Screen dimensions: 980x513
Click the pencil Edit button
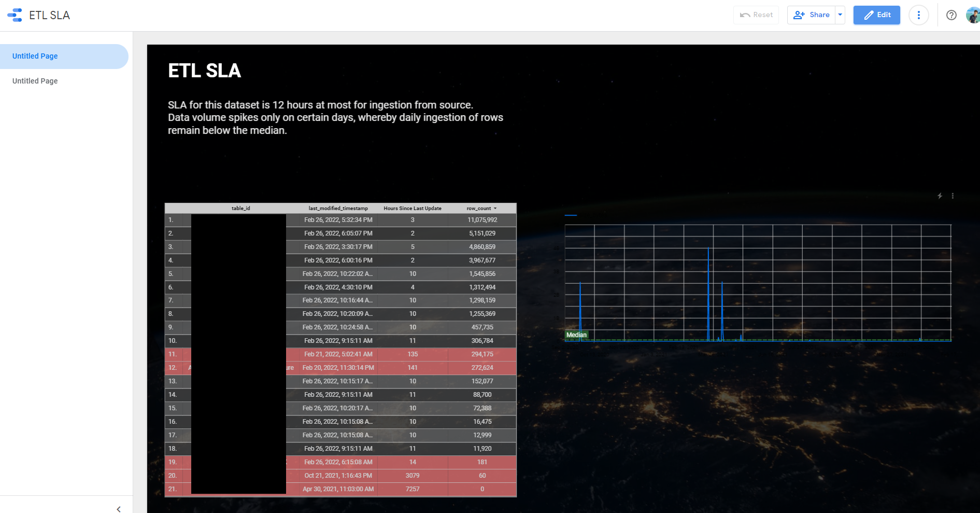(876, 15)
